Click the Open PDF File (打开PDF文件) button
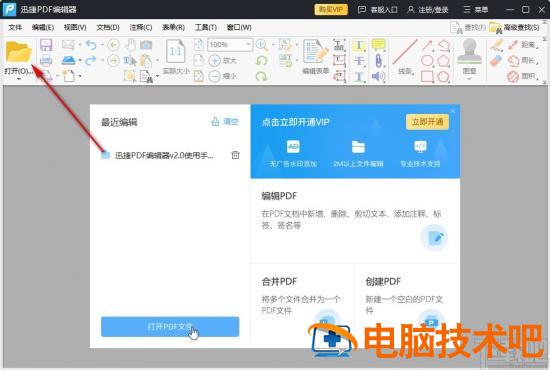 170,327
